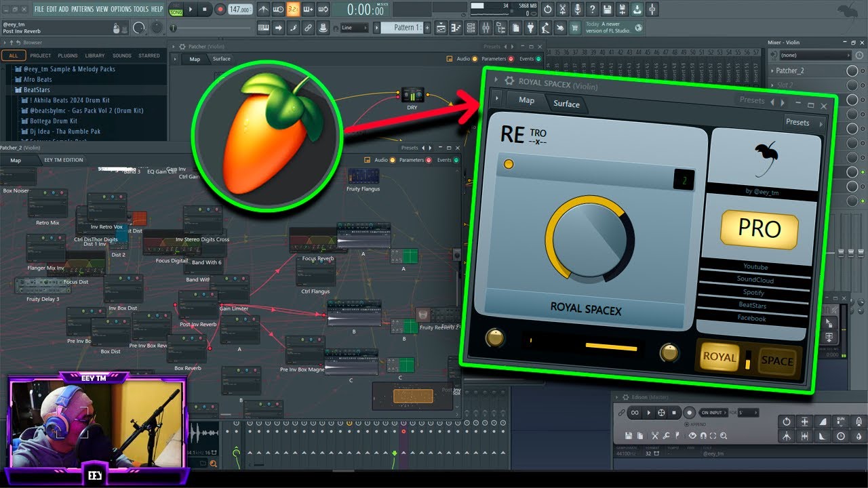
Task: Open the audio editor scissors icon
Action: (562, 9)
